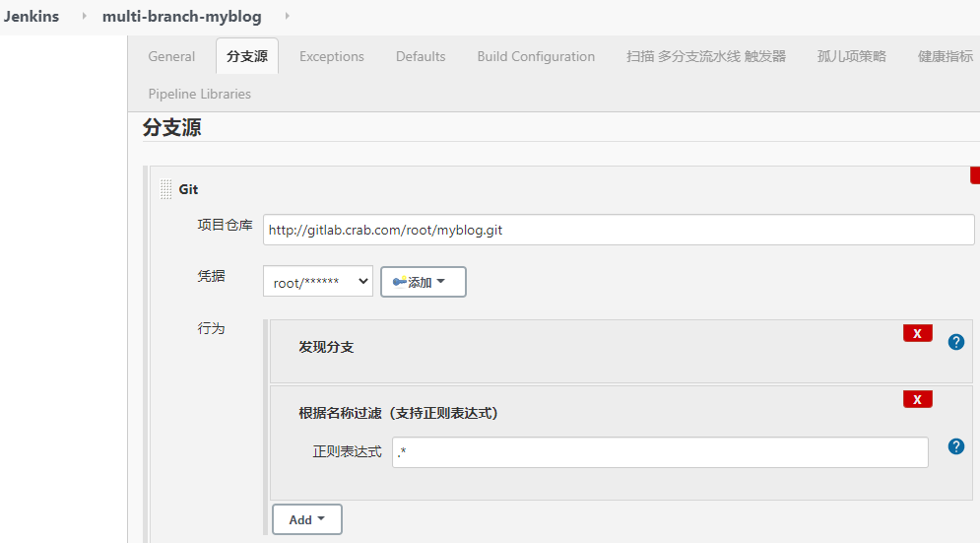Open the 健康指标 tab
Viewport: 980px width, 543px height.
coord(945,56)
